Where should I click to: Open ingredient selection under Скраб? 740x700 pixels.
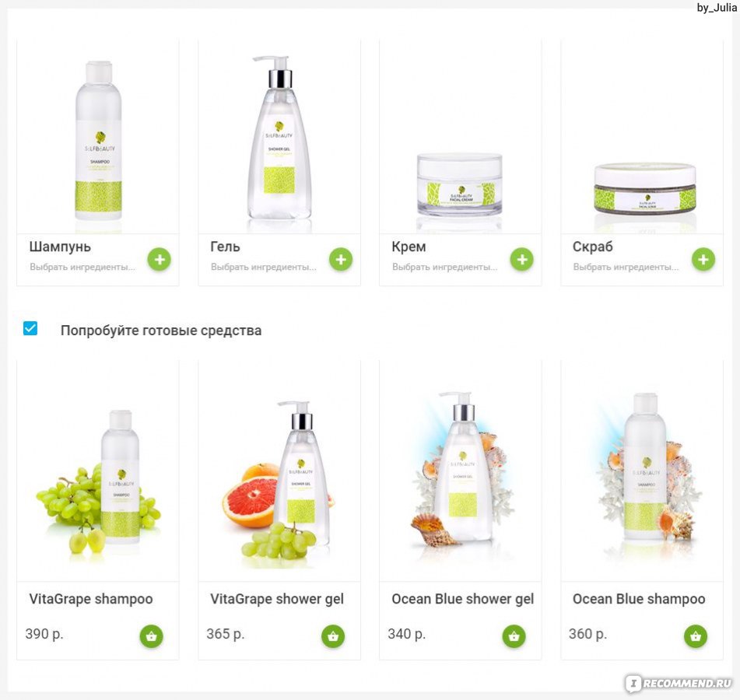tap(626, 267)
